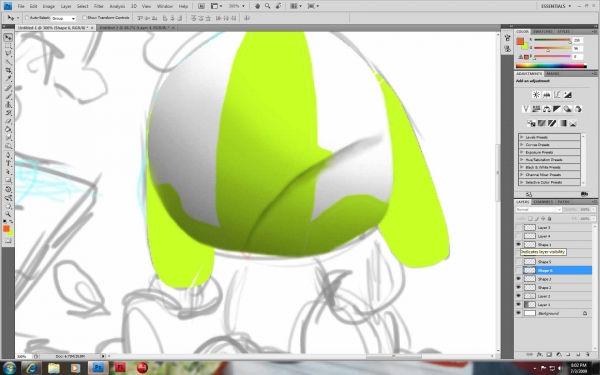Add a Black & White adjustment
This screenshot has width=600, height=375.
tap(557, 109)
